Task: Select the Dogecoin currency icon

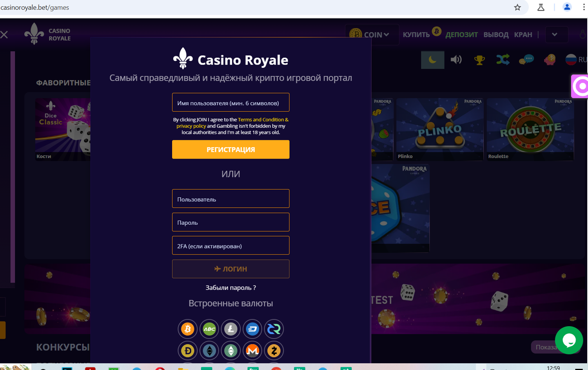Action: click(x=187, y=350)
